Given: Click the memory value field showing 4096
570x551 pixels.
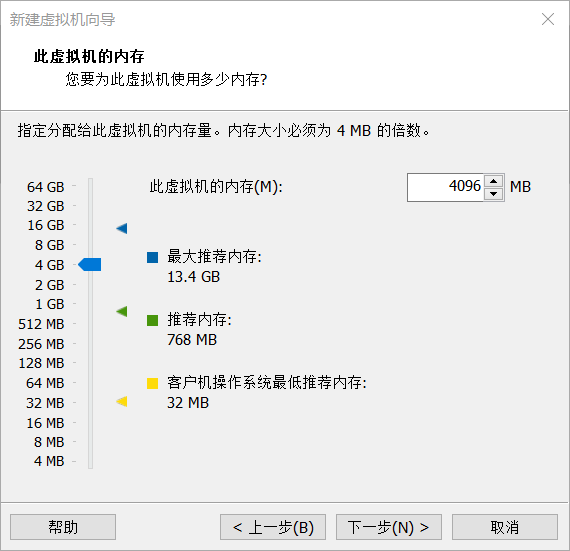Looking at the screenshot, I should click(x=446, y=187).
